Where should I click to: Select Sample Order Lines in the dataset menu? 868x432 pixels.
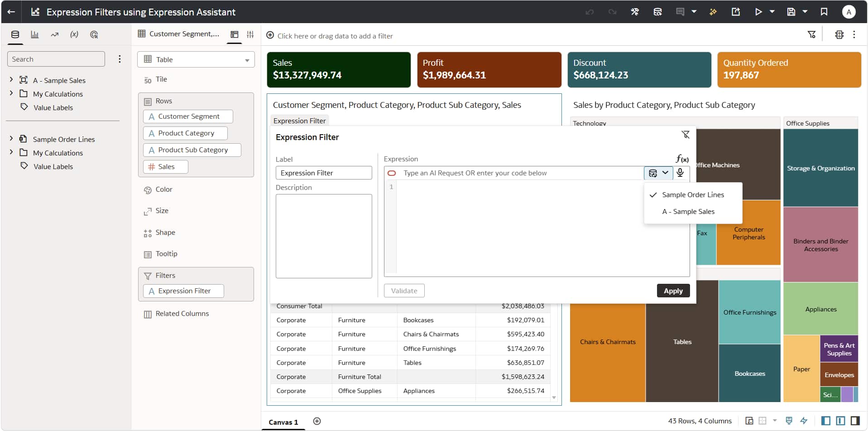693,194
